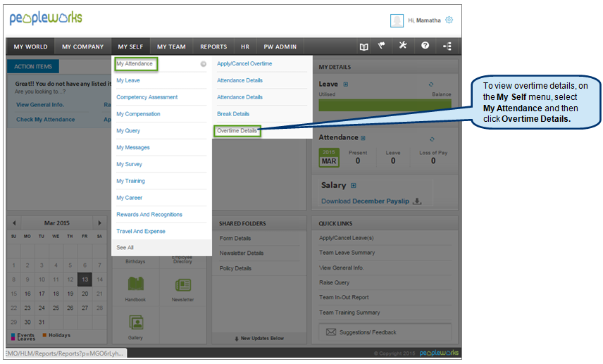The width and height of the screenshot is (603, 364).
Task: Select My Messages menu item
Action: click(x=132, y=148)
